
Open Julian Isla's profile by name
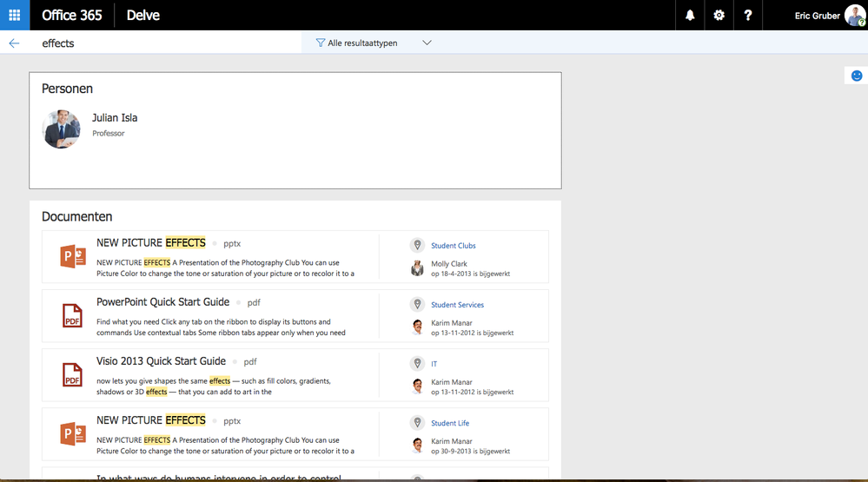pos(115,117)
